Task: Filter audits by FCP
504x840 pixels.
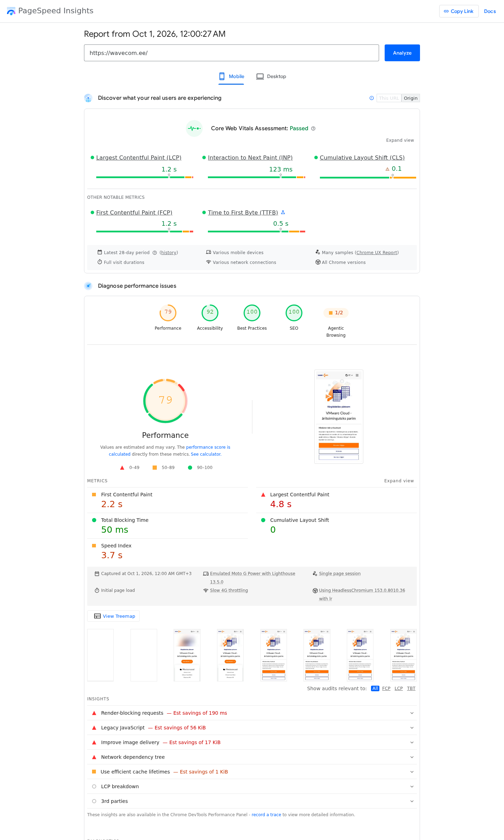Action: click(x=386, y=688)
